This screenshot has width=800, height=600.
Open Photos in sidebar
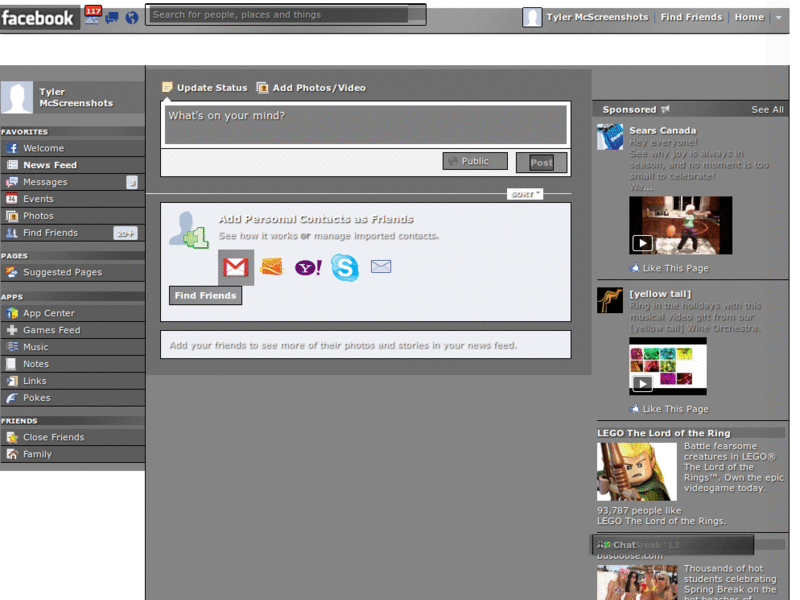click(x=73, y=215)
